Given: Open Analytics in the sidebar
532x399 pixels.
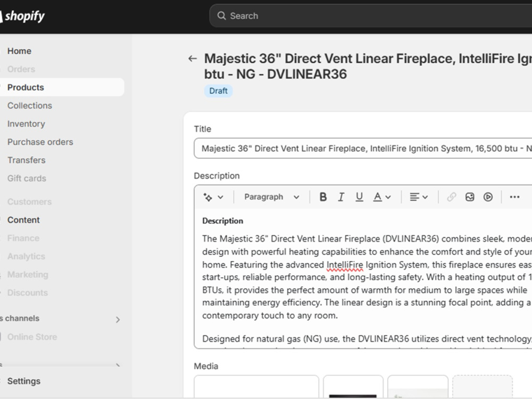Looking at the screenshot, I should point(26,256).
